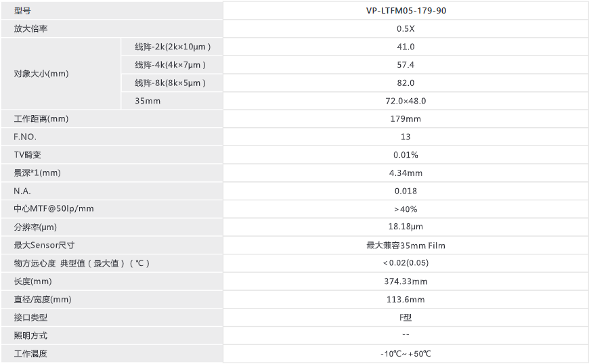
Task: Select the 接口类型 value F型
Action: pos(406,317)
